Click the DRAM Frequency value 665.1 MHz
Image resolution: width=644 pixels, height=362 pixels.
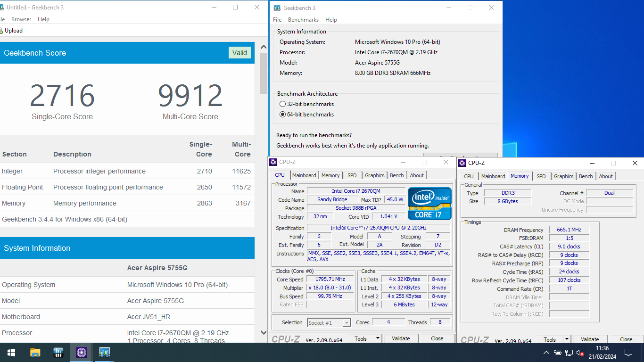pyautogui.click(x=569, y=230)
